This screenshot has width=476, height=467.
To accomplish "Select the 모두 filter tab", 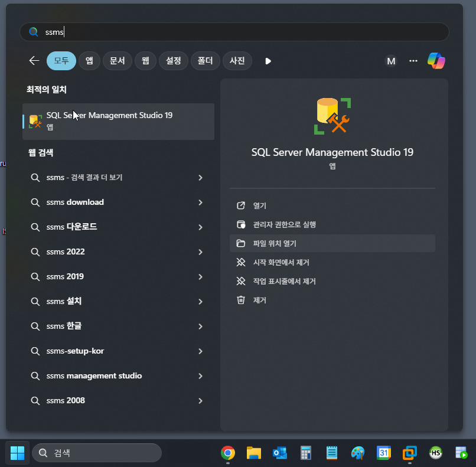I will point(61,61).
